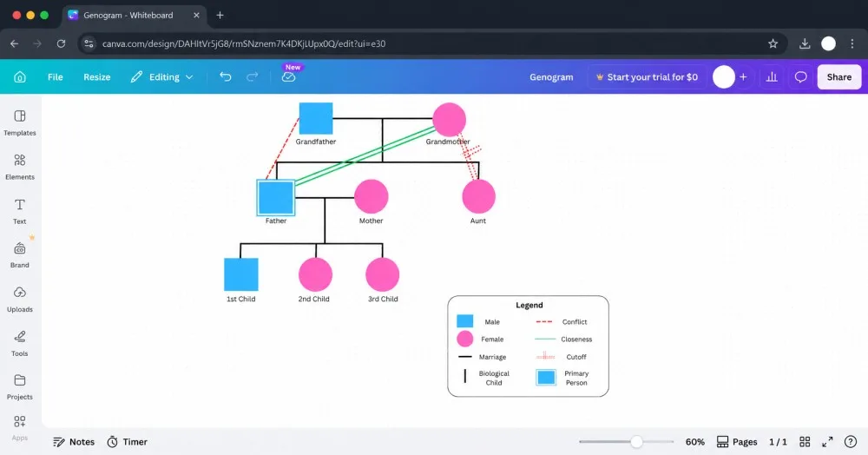Select the 2nd Child pink circle
This screenshot has width=868, height=455.
coord(316,274)
